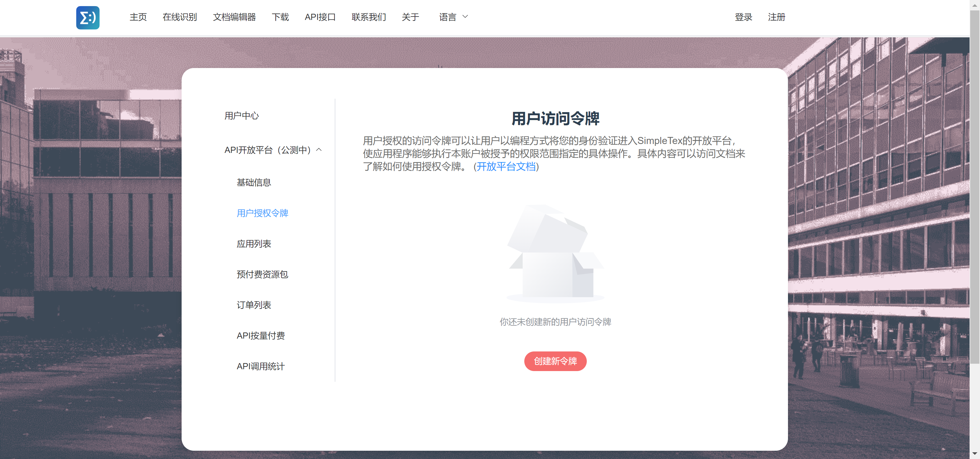Select 下载 in the top navigation
The height and width of the screenshot is (459, 980).
point(280,17)
